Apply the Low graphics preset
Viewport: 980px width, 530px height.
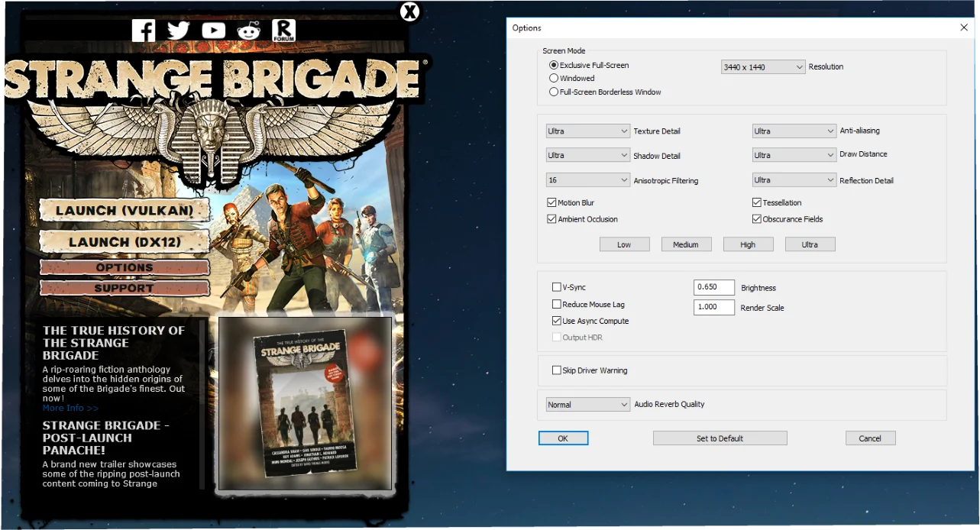624,244
